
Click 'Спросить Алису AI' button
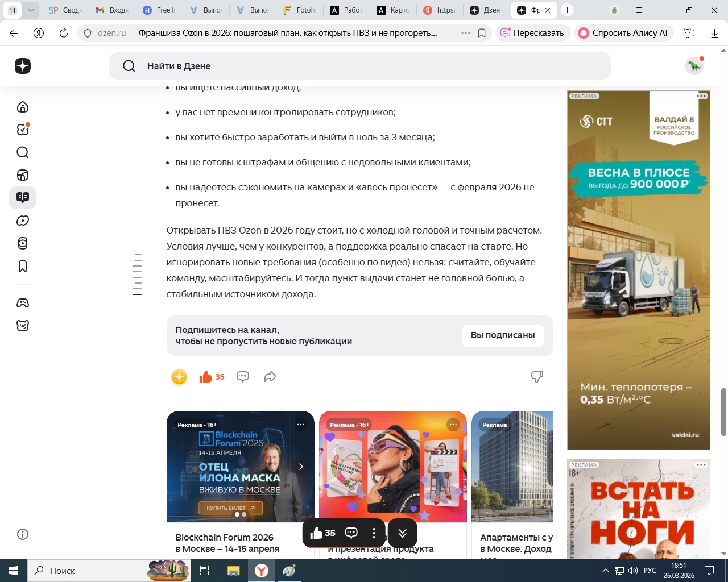623,33
